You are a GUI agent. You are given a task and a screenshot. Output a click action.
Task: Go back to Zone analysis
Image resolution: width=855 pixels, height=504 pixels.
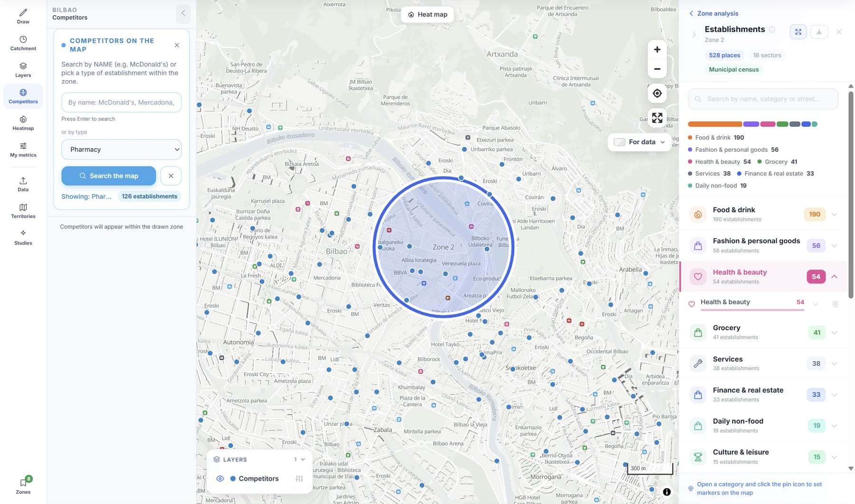(714, 13)
